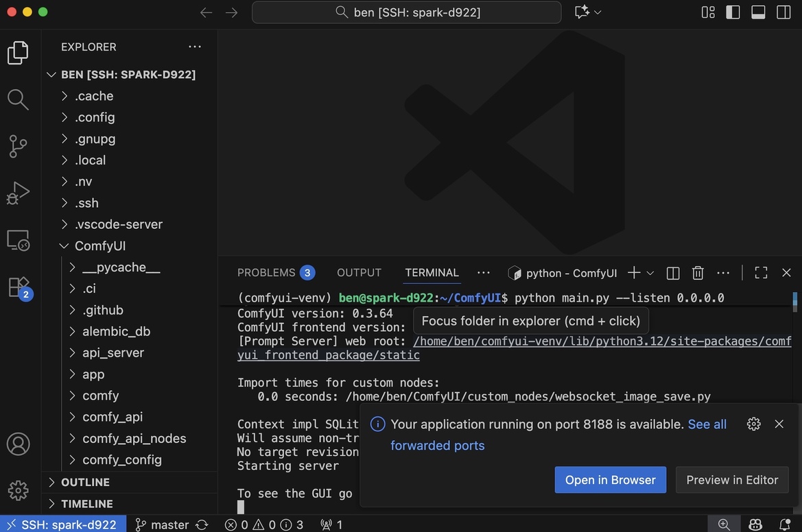Screen dimensions: 802x532
Task: Click the Preview in Editor button
Action: tap(732, 480)
